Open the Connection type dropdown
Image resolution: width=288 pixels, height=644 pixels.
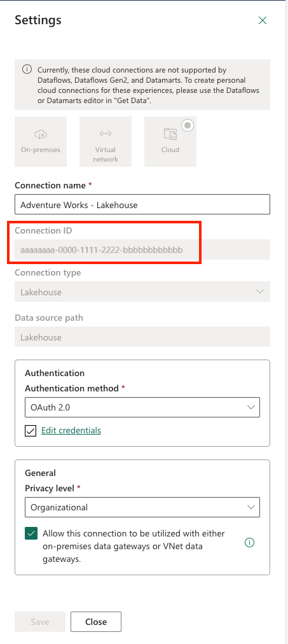[x=142, y=291]
